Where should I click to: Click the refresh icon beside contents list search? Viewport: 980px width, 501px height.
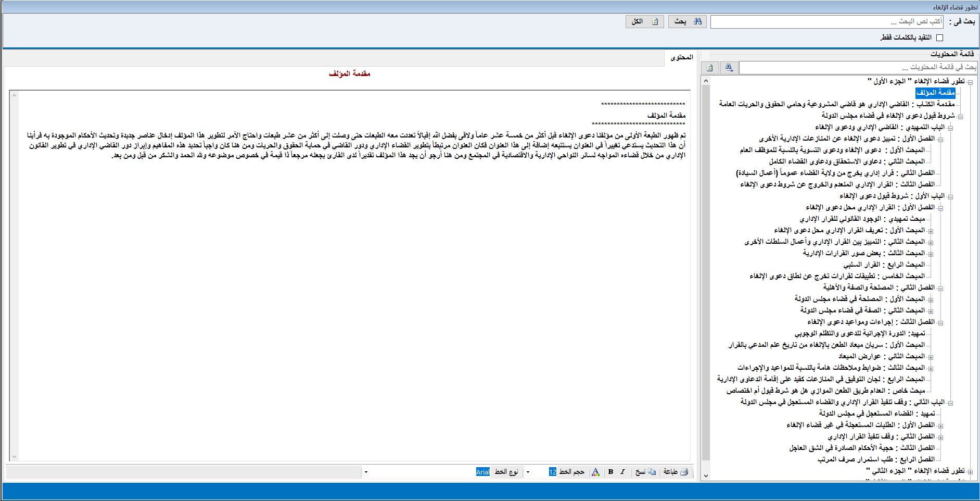pyautogui.click(x=710, y=68)
